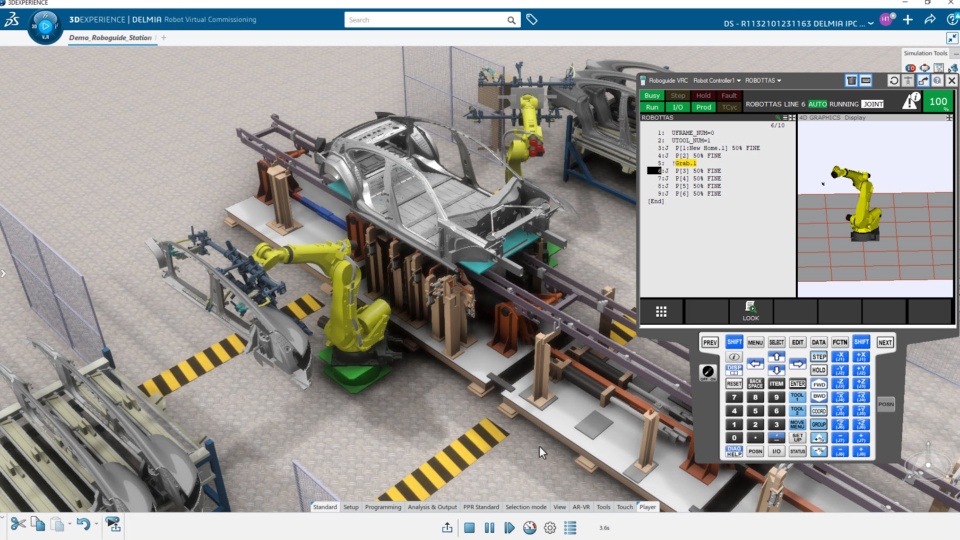Stop the simulation playback
This screenshot has width=960, height=540.
pos(469,528)
